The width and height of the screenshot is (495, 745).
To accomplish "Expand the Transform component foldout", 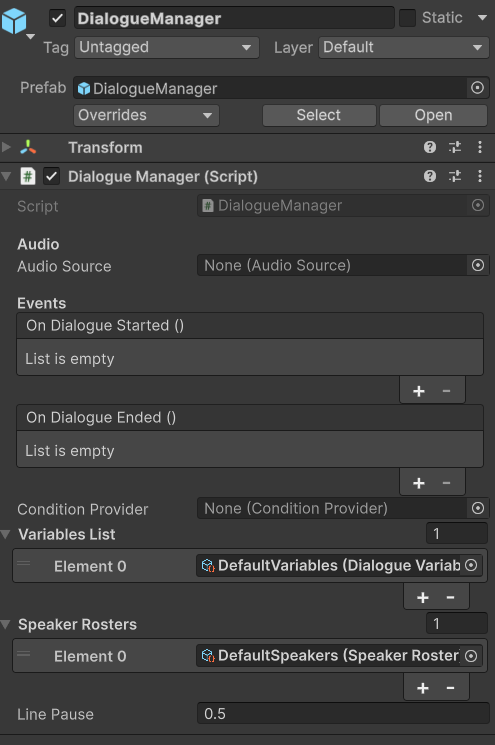I will pyautogui.click(x=6, y=147).
